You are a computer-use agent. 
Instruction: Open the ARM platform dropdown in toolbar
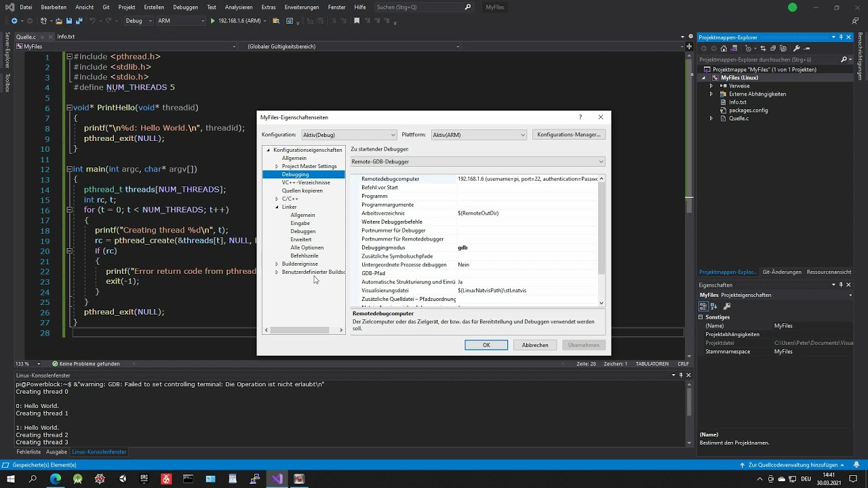click(x=181, y=20)
